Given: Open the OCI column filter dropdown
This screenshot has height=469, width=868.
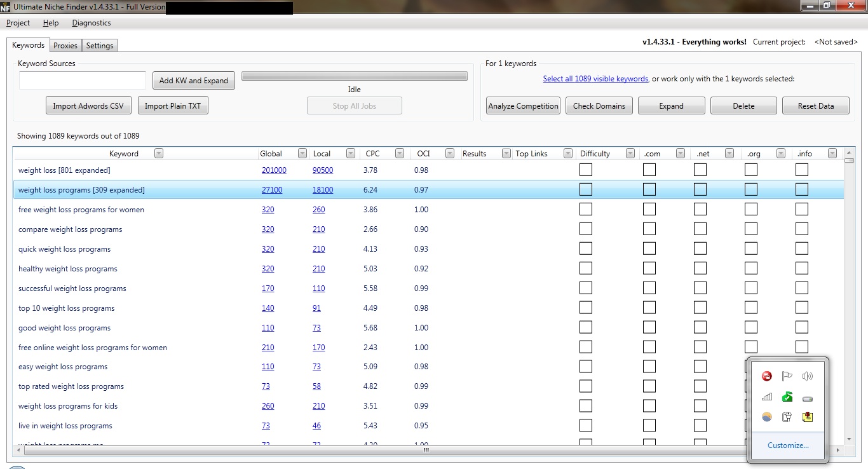Looking at the screenshot, I should coord(450,153).
